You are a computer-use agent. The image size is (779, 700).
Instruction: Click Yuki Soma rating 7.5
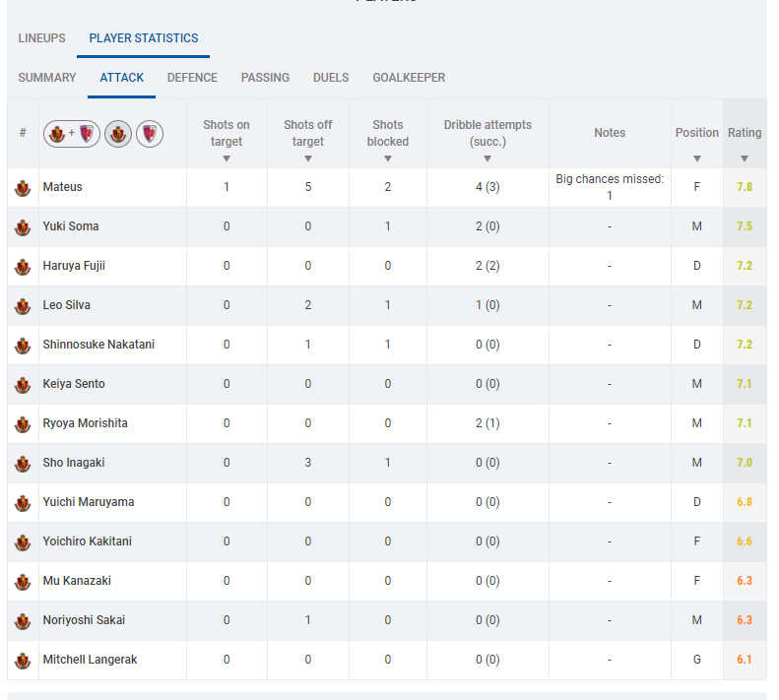pyautogui.click(x=745, y=226)
